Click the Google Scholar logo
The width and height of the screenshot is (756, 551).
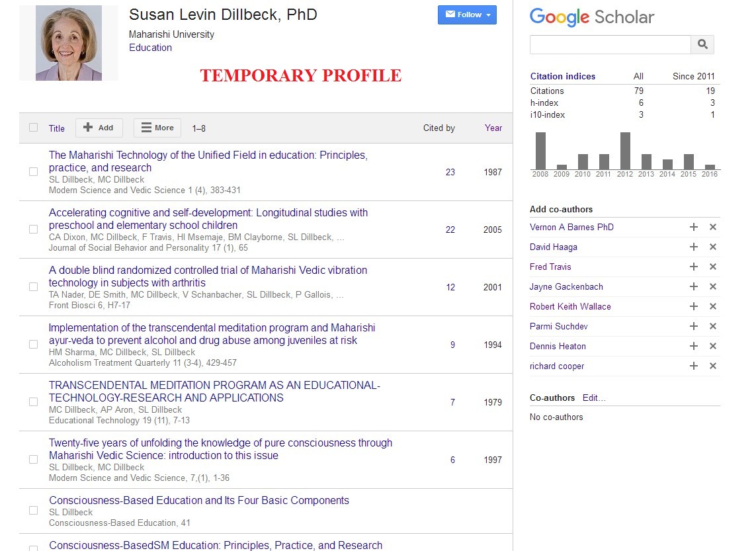point(591,17)
